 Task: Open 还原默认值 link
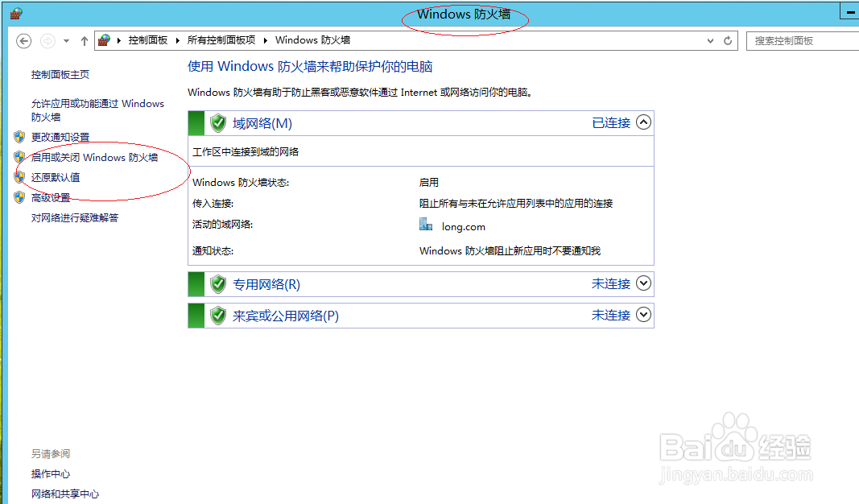(x=56, y=177)
